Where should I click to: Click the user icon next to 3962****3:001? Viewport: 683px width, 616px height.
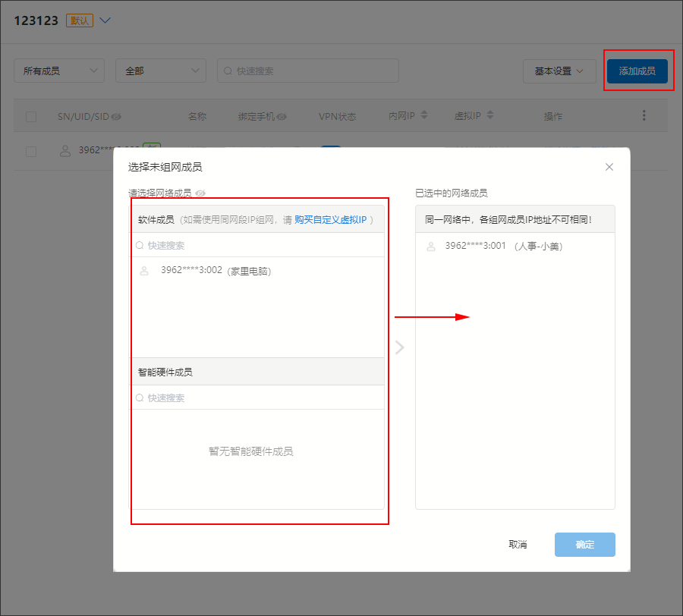tap(431, 247)
